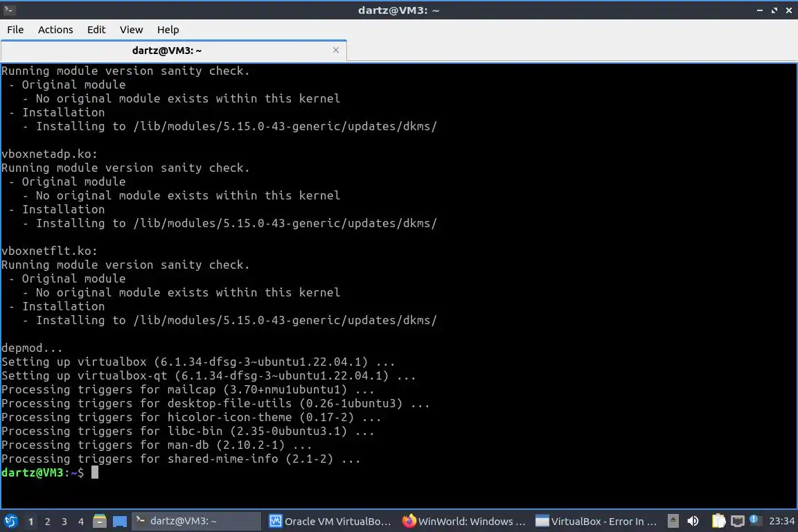This screenshot has height=532, width=798.
Task: Open the View menu
Action: 132,30
